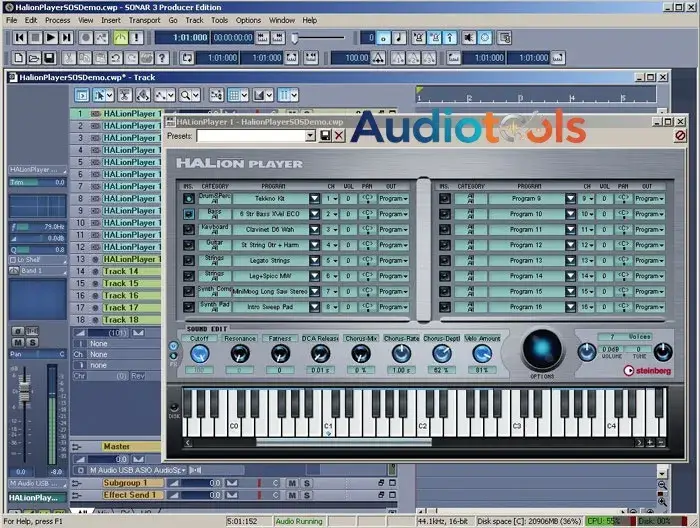Click the Stop transport button

click(x=35, y=37)
